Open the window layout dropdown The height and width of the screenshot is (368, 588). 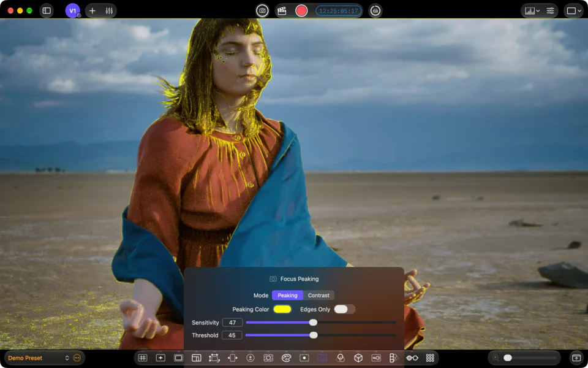pyautogui.click(x=574, y=11)
